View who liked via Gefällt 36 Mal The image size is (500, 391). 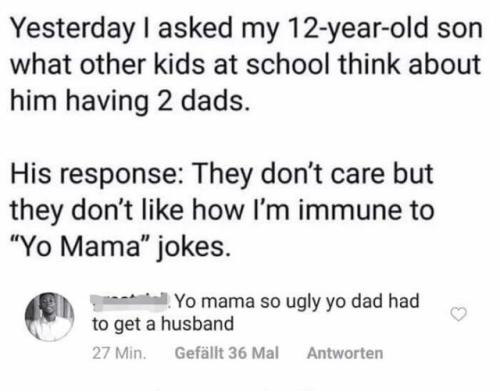click(x=227, y=353)
